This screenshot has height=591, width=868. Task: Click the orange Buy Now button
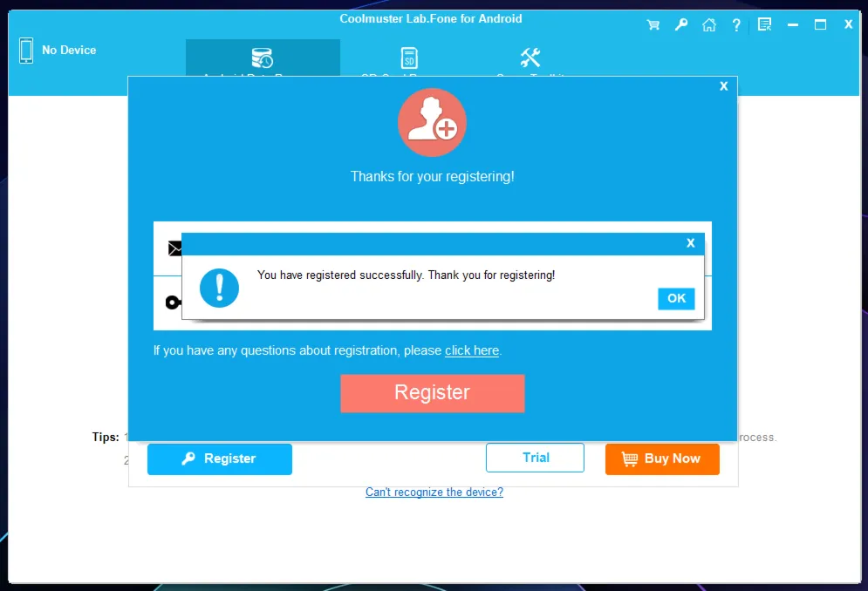coord(662,459)
